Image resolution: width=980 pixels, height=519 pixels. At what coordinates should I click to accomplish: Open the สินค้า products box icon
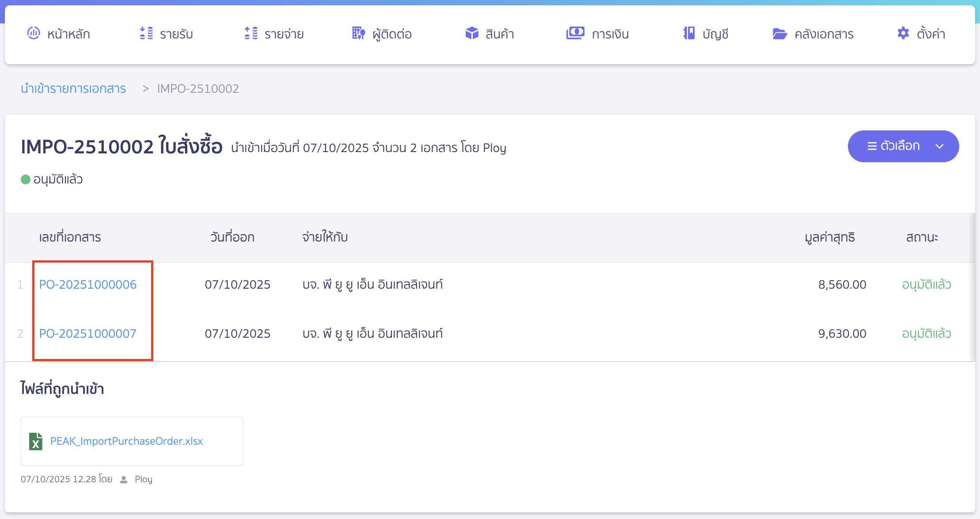tap(471, 33)
